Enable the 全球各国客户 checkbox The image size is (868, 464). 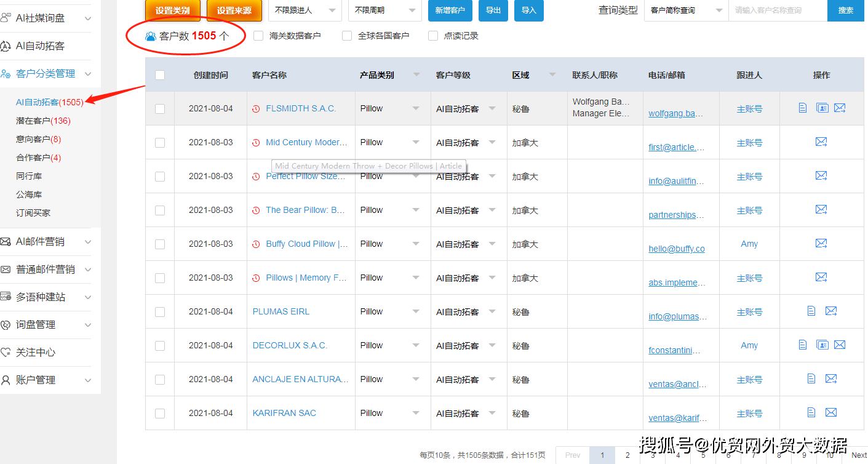[346, 35]
